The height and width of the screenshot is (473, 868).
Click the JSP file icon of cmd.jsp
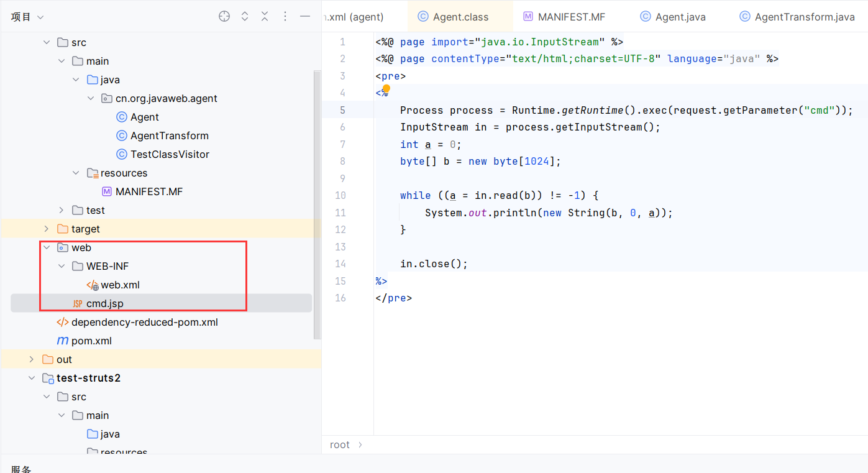coord(78,303)
